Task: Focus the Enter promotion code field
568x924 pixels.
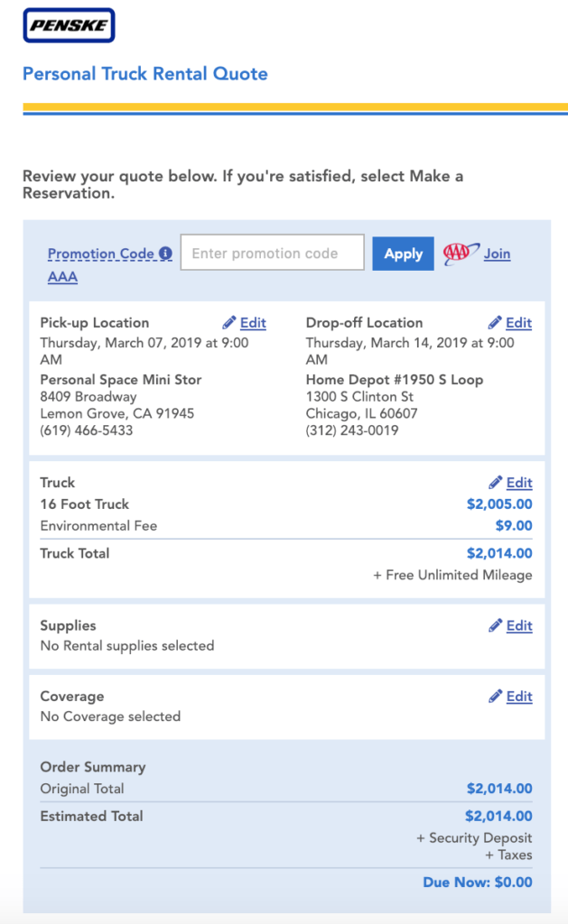Action: click(273, 253)
